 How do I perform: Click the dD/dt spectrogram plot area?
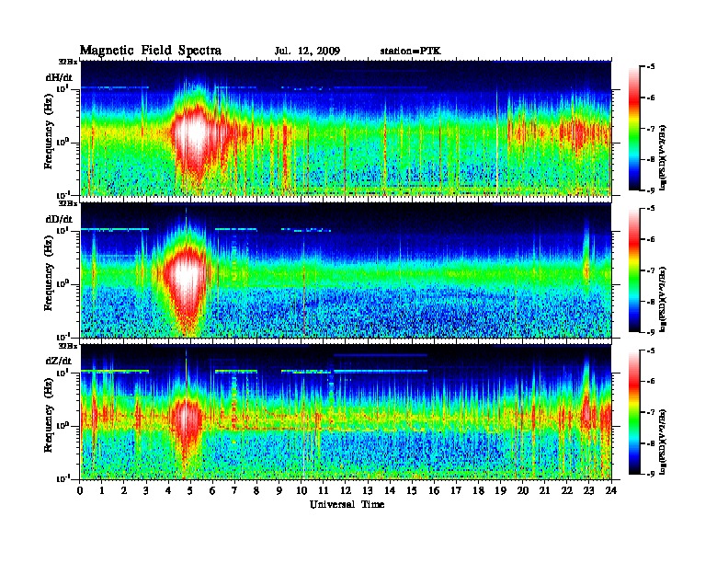point(346,270)
